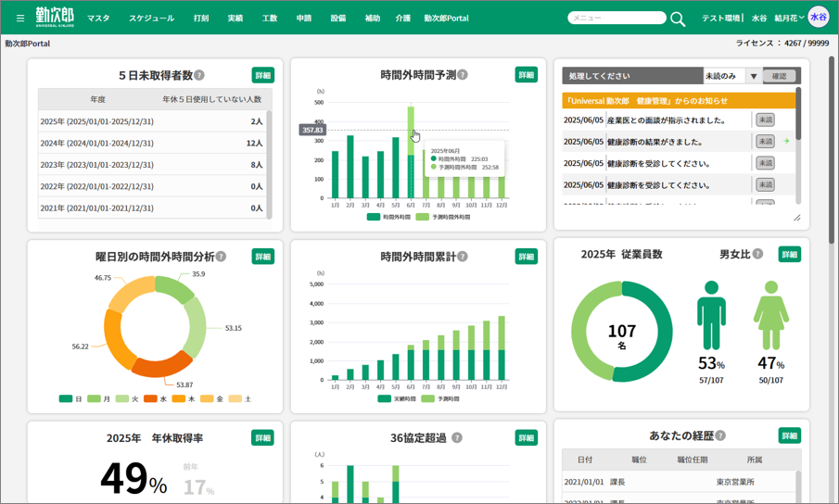Open the 実績 menu
Viewport: 839px width, 504px height.
[235, 19]
